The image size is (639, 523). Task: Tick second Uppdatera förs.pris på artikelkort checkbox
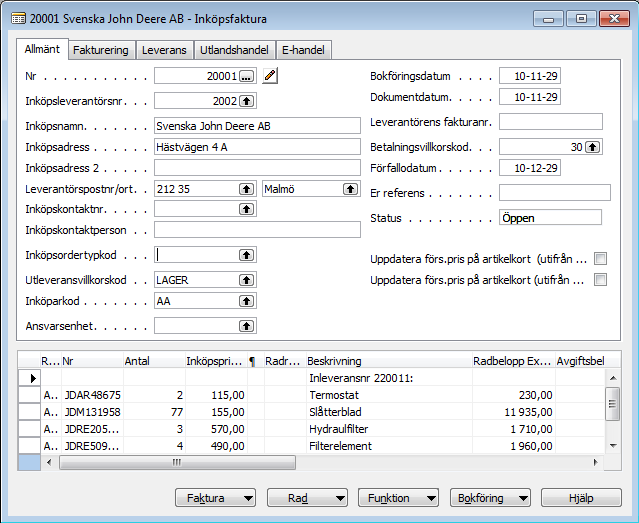pyautogui.click(x=601, y=280)
